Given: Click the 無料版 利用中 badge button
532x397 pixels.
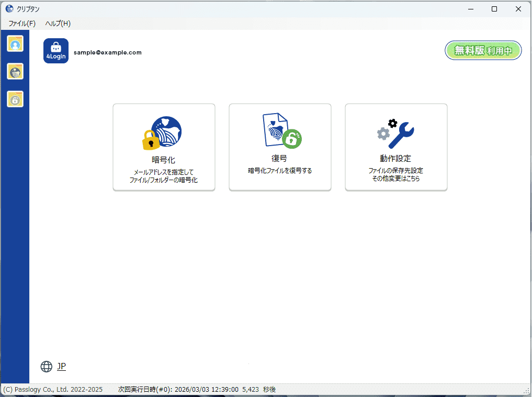Looking at the screenshot, I should point(483,50).
